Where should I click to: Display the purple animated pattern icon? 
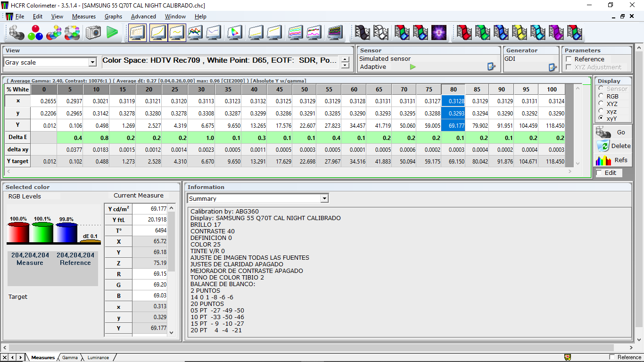pyautogui.click(x=439, y=33)
